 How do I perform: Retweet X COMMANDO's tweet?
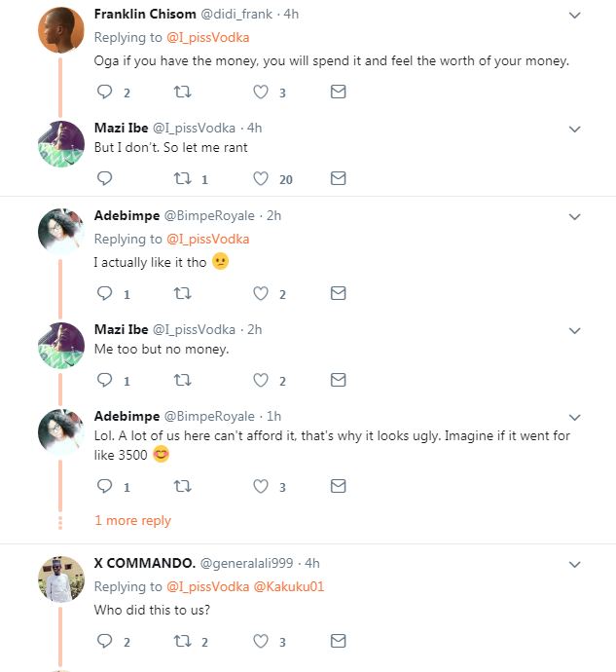tap(182, 641)
